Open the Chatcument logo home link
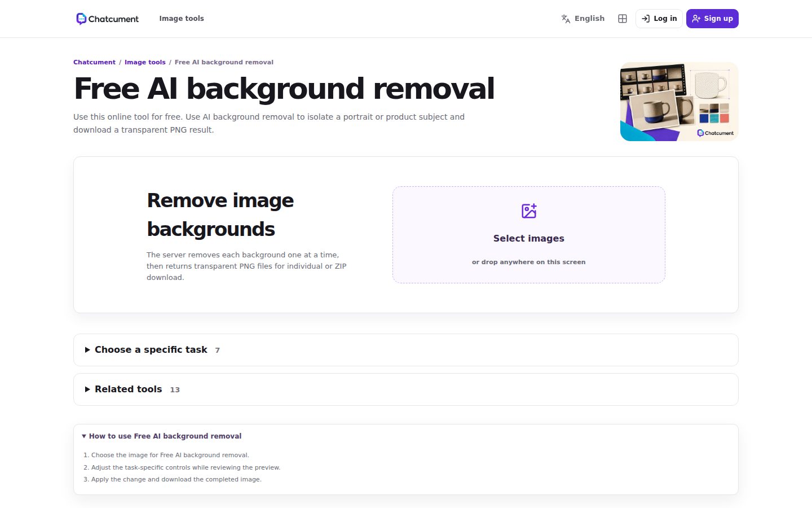This screenshot has height=508, width=812. [107, 19]
